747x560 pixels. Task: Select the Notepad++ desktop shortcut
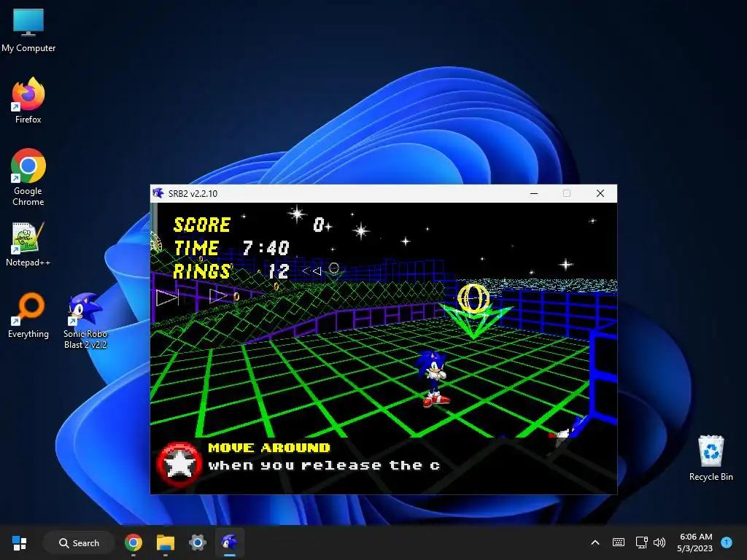click(28, 244)
